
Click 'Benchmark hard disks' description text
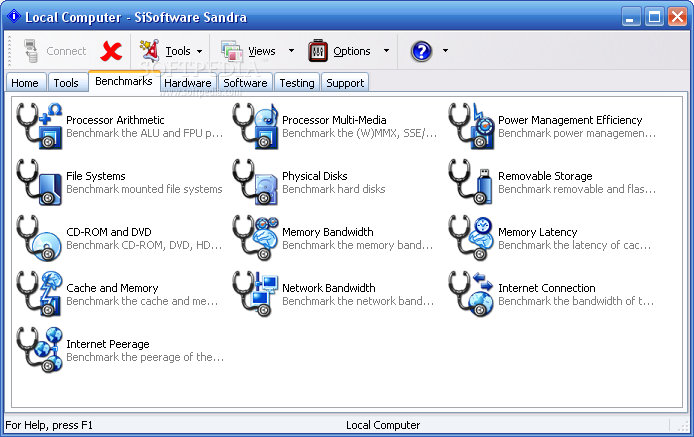click(x=334, y=189)
